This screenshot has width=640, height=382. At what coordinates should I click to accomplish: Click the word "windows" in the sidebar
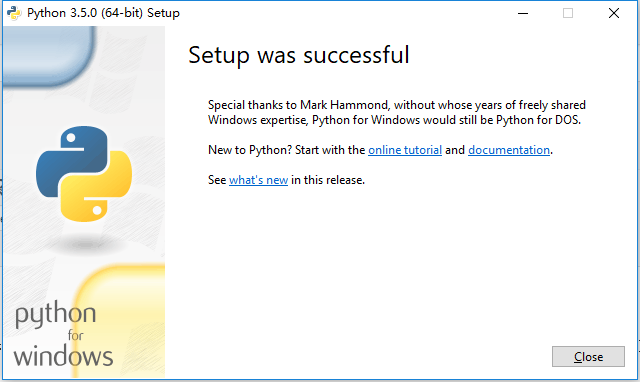click(x=63, y=356)
